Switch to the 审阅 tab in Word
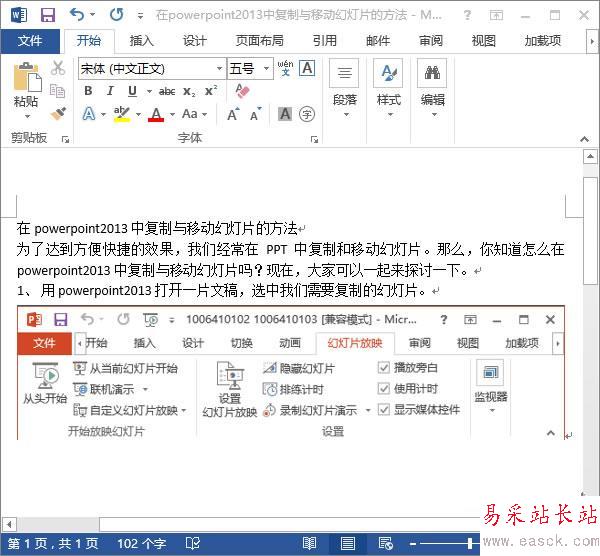Screen dimensions: 600x556 click(431, 41)
